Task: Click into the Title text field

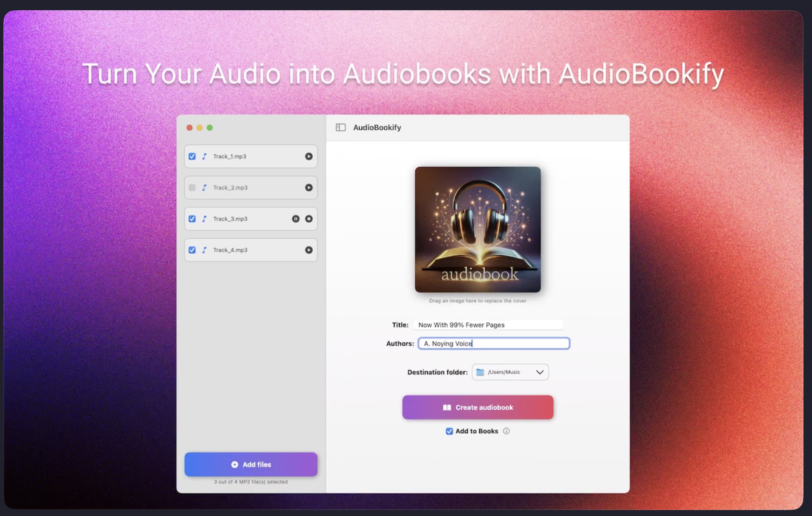Action: pos(488,325)
